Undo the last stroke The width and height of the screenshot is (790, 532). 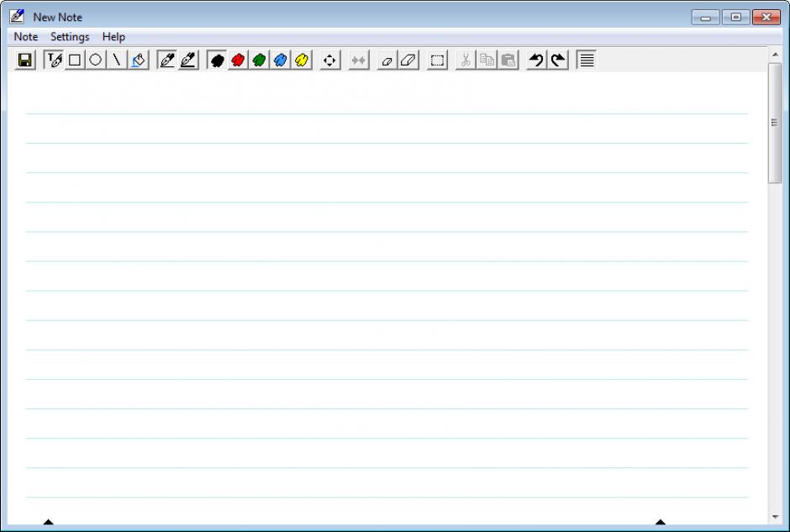pos(536,61)
